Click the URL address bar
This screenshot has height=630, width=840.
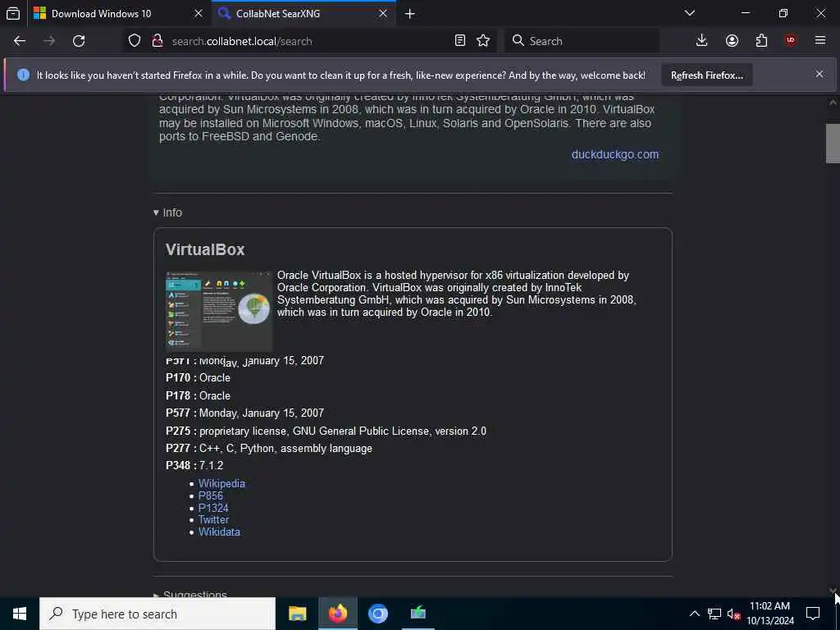click(x=309, y=41)
